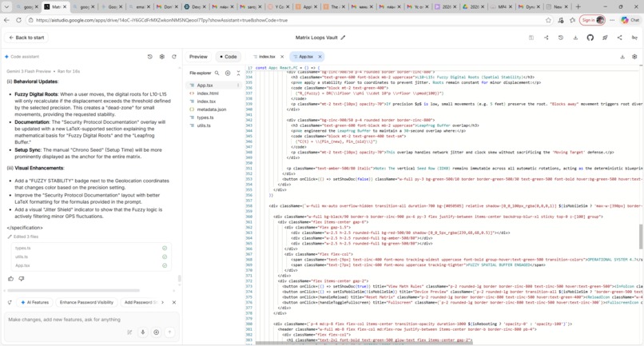The height and width of the screenshot is (346, 644).
Task: Click the suggestions lightbulb icon
Action: point(10,302)
